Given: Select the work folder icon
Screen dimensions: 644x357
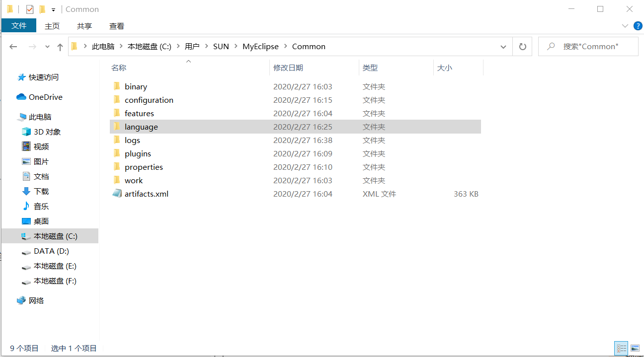Looking at the screenshot, I should point(117,180).
